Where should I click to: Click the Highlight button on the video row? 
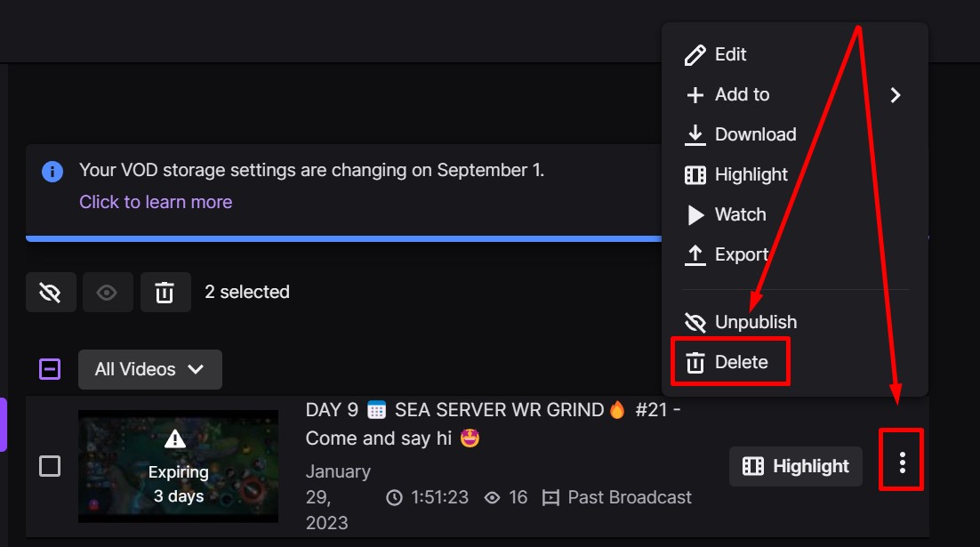[795, 465]
